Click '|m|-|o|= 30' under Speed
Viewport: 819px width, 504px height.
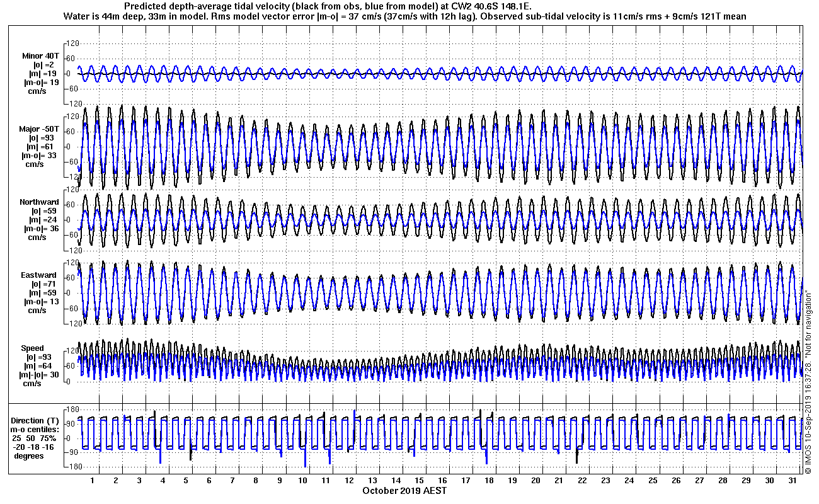point(39,375)
